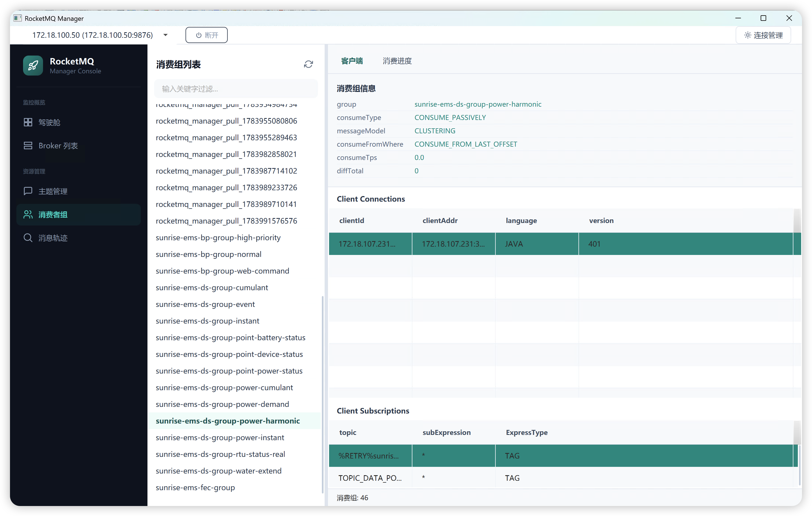The image size is (812, 516).
Task: Refresh the 消费组列表 with the reload icon
Action: 308,64
